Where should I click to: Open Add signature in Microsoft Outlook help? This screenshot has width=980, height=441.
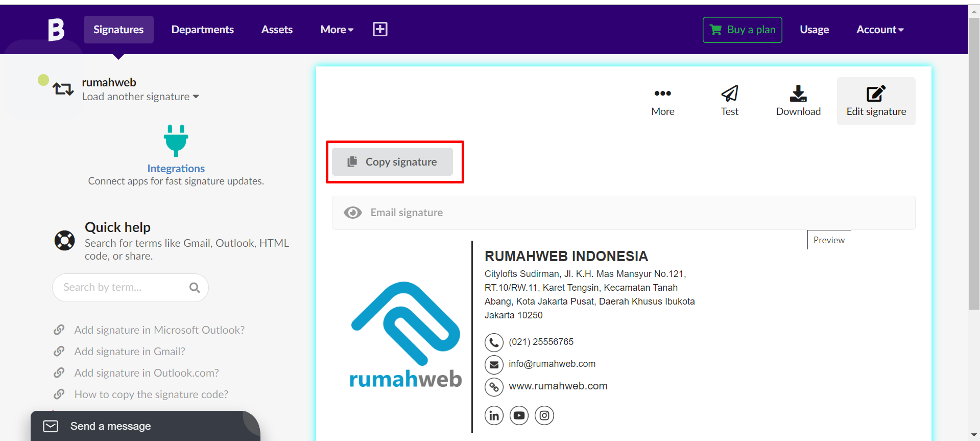[159, 330]
